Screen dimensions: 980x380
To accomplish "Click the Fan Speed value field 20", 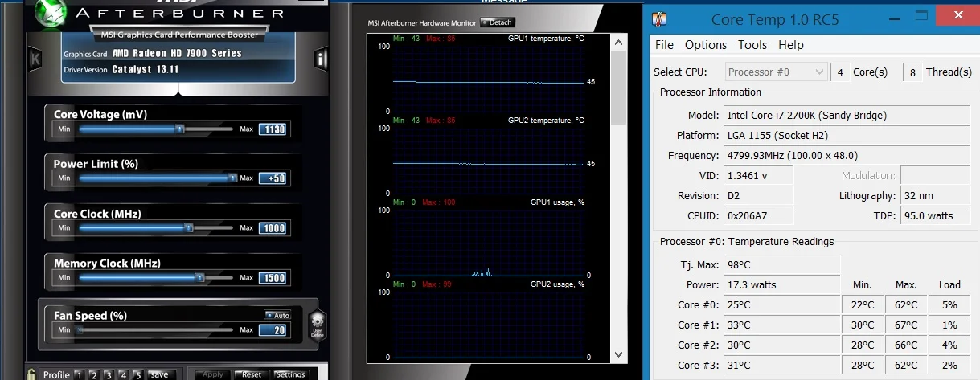I will coord(273,329).
